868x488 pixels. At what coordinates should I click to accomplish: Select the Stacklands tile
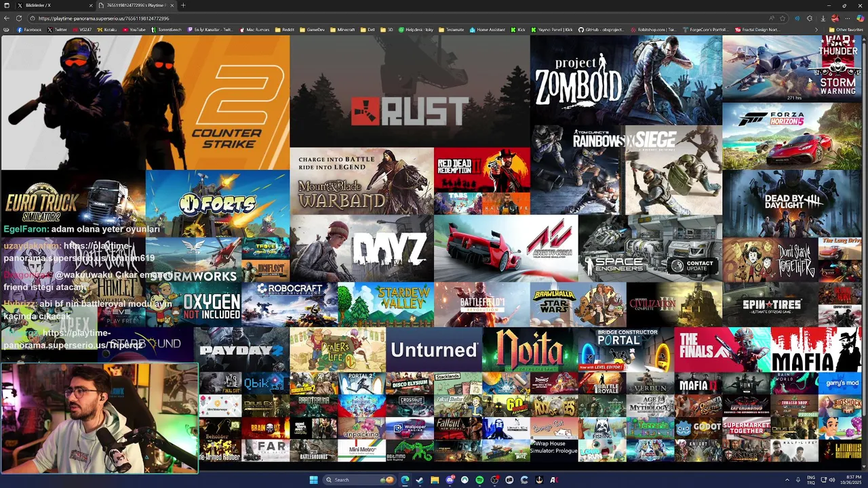(458, 383)
